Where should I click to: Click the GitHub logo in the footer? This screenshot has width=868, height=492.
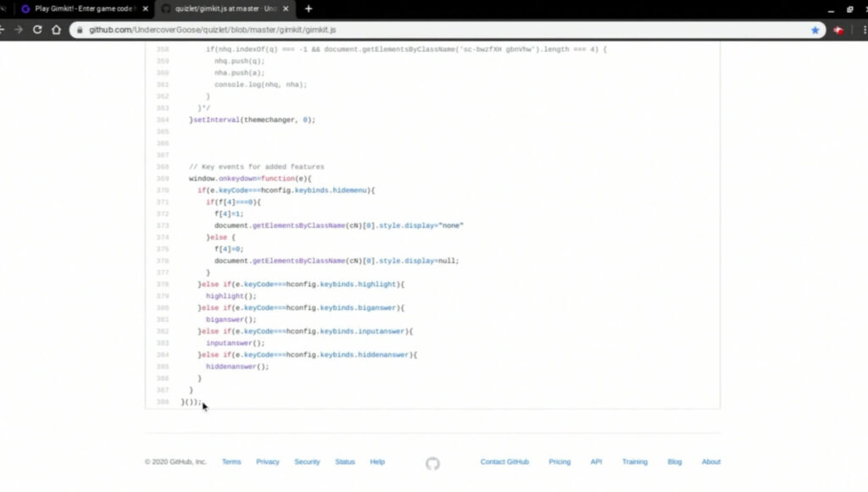tap(433, 463)
